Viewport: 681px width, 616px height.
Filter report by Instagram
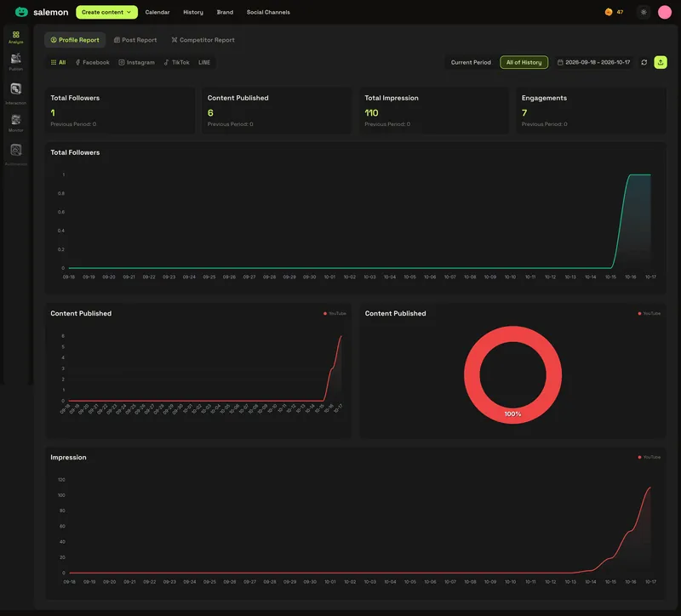pyautogui.click(x=137, y=62)
